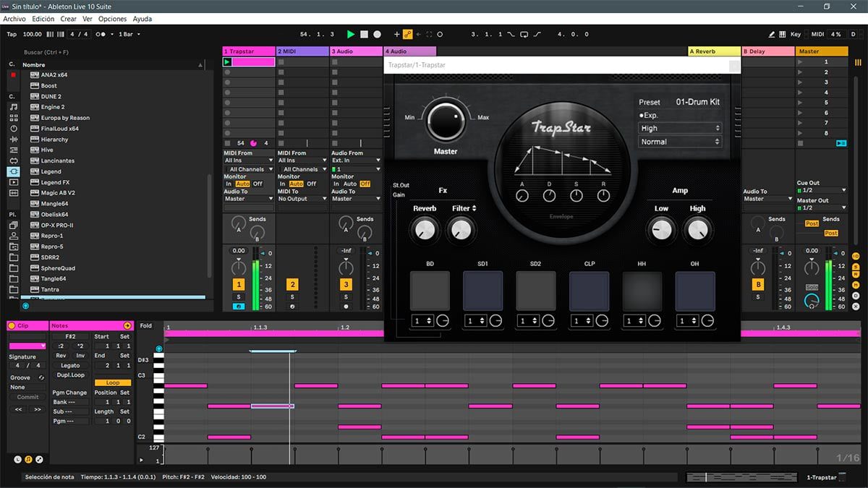Click Rev to reverse notes
This screenshot has height=488, width=868.
click(61, 356)
